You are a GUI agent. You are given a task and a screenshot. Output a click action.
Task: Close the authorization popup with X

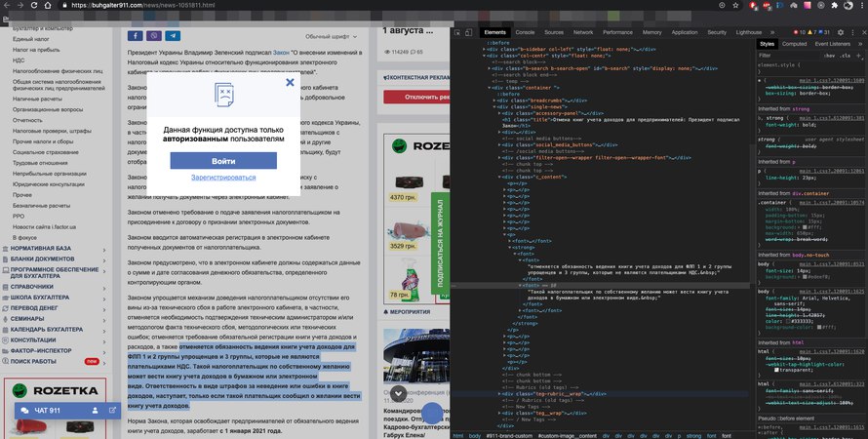coord(290,82)
